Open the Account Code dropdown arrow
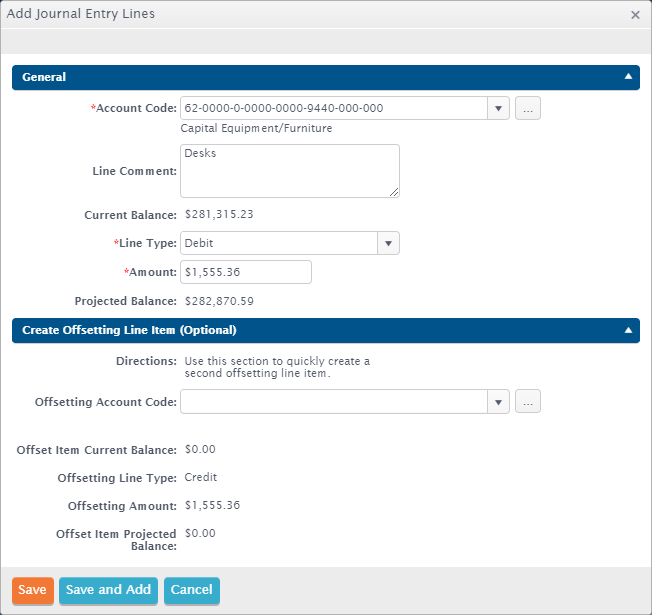Image resolution: width=652 pixels, height=615 pixels. tap(498, 108)
